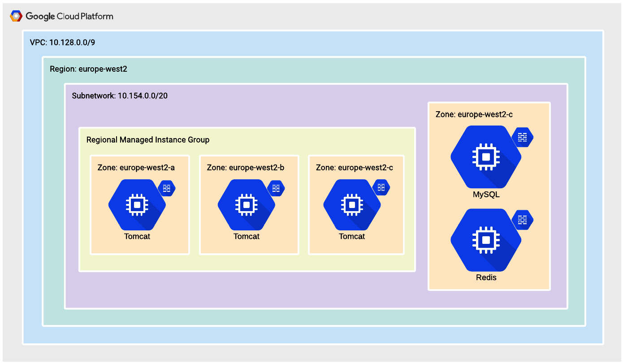Click the Tomcat caption in the instance group's europe-west2-c zone
The height and width of the screenshot is (364, 623).
click(352, 236)
